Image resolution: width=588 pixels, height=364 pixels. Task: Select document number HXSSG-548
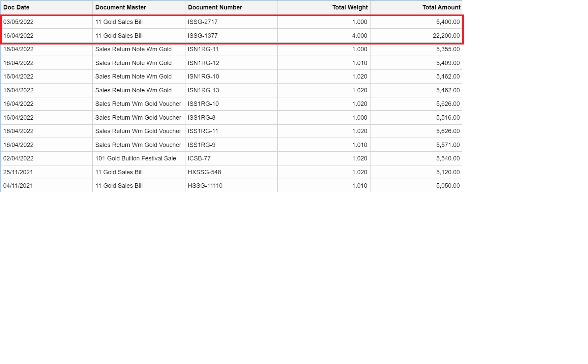(x=204, y=172)
